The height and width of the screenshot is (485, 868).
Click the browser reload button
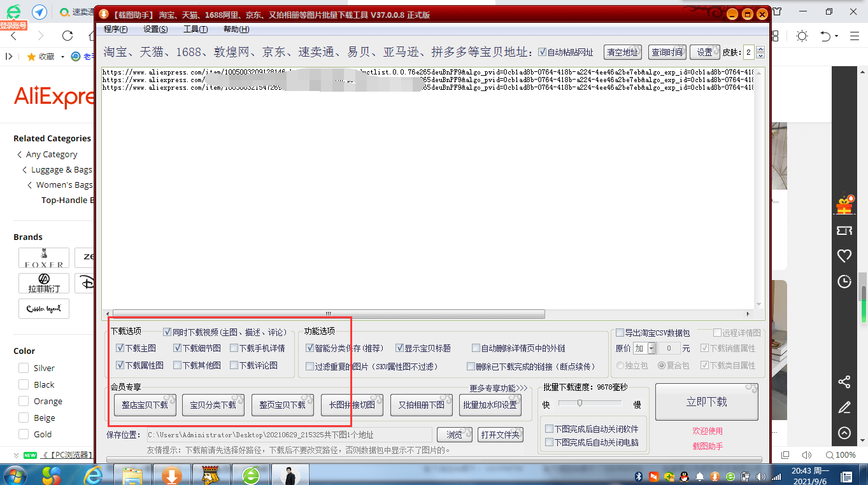point(68,36)
